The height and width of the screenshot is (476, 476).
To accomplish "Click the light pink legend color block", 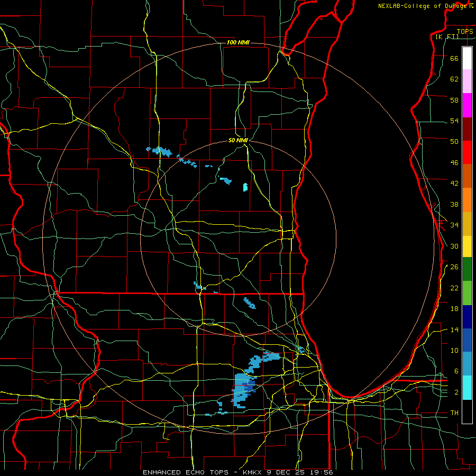I will click(467, 81).
